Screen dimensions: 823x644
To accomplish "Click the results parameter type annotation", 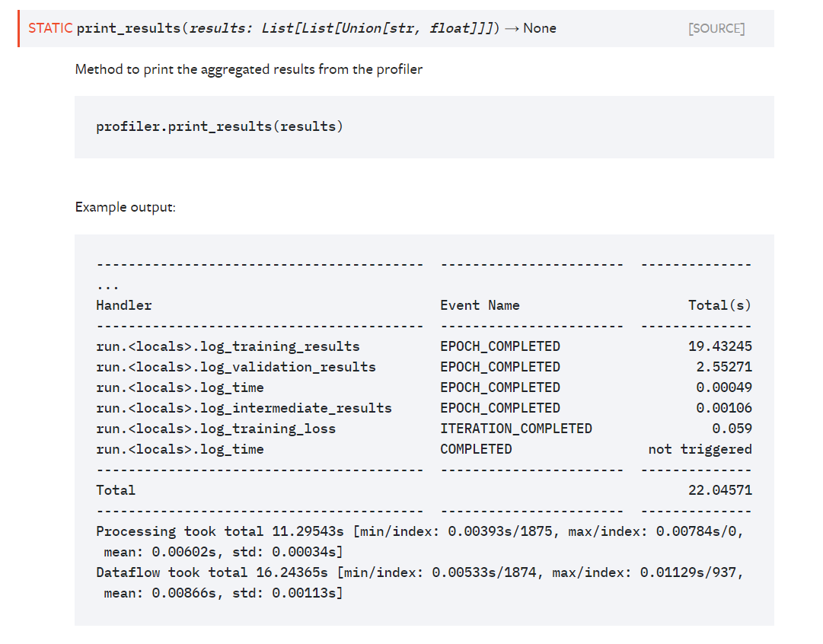I will point(378,29).
